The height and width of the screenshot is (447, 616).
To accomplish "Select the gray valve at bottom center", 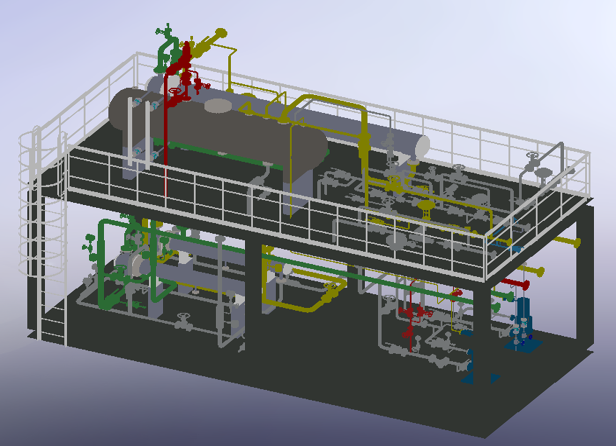I will tap(183, 322).
